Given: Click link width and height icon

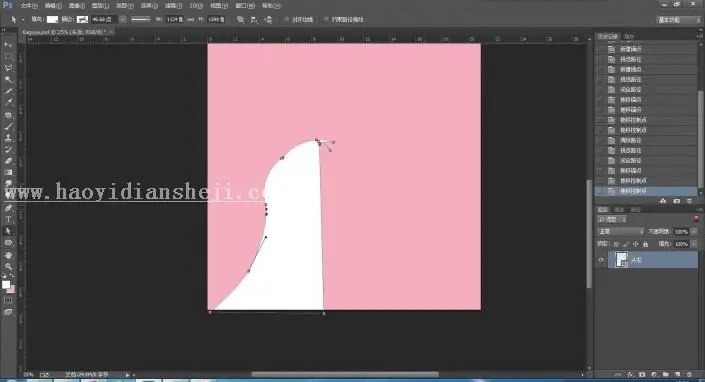Looking at the screenshot, I should [191, 19].
